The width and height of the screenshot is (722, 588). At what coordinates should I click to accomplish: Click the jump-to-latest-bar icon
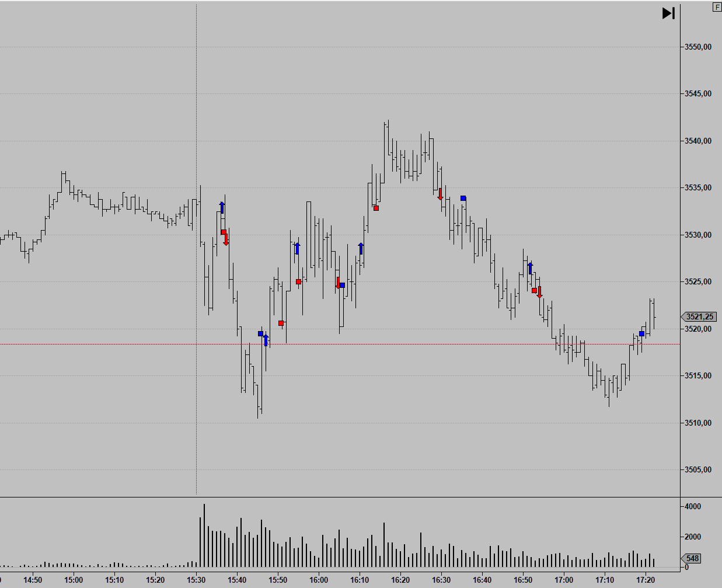668,13
